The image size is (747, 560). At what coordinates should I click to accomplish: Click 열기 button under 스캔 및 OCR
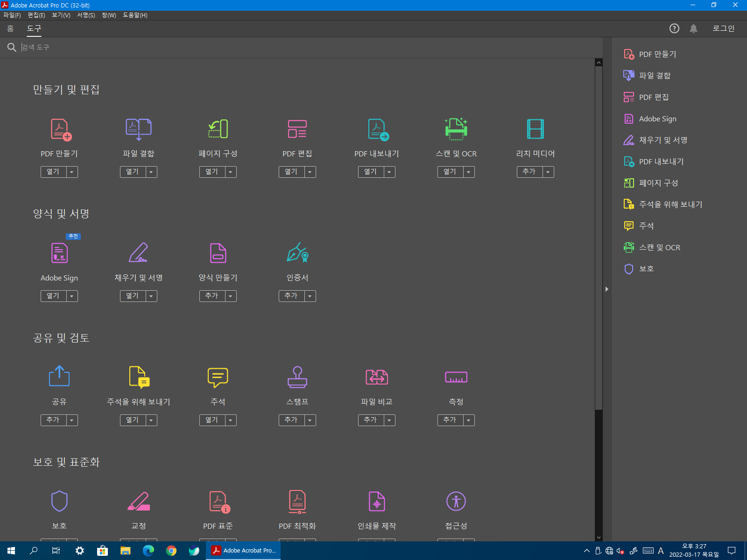pos(450,172)
